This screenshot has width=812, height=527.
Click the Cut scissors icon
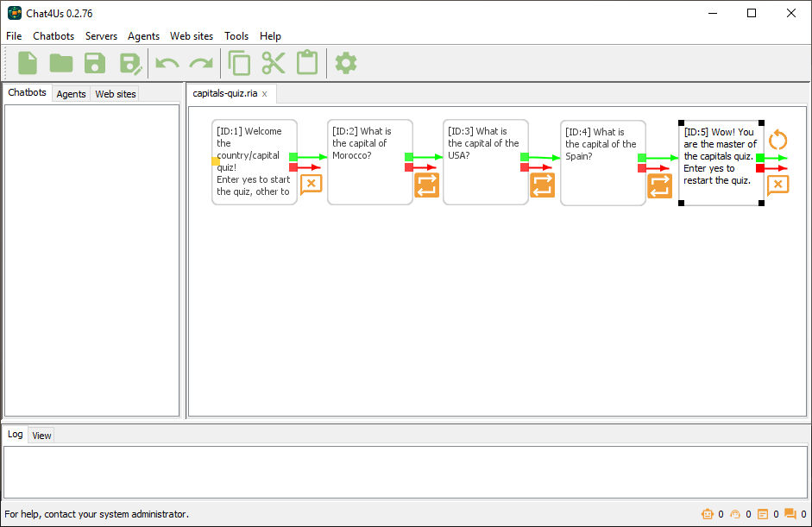pos(274,63)
